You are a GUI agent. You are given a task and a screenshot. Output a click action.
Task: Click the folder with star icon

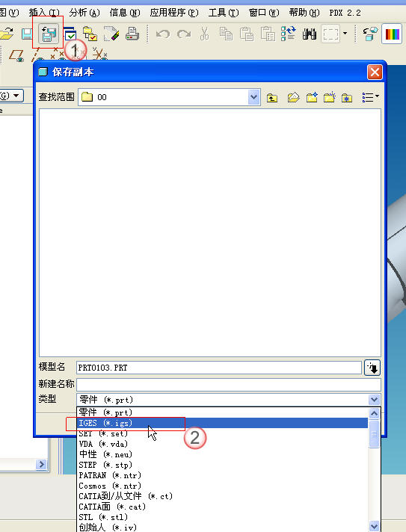[347, 98]
